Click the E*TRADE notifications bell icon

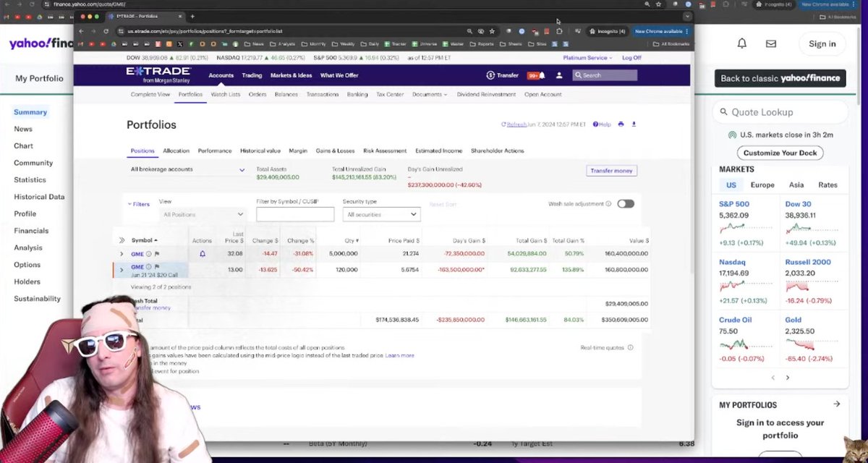pyautogui.click(x=542, y=75)
